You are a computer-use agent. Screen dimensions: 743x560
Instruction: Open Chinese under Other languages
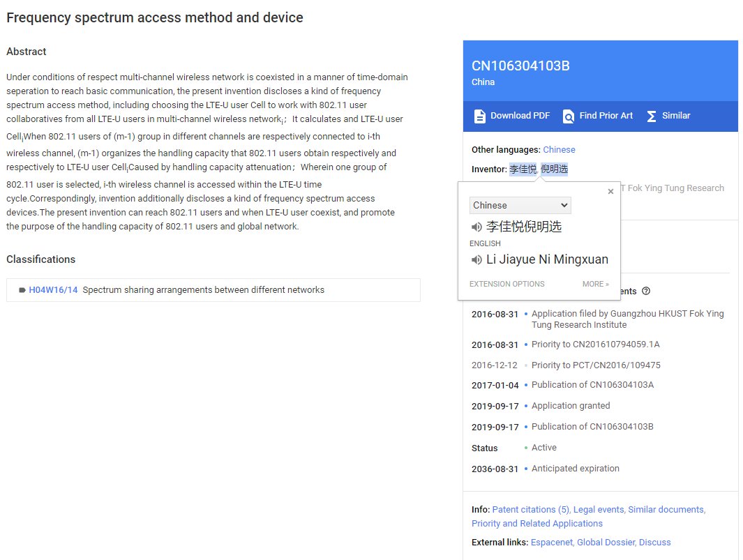click(559, 150)
